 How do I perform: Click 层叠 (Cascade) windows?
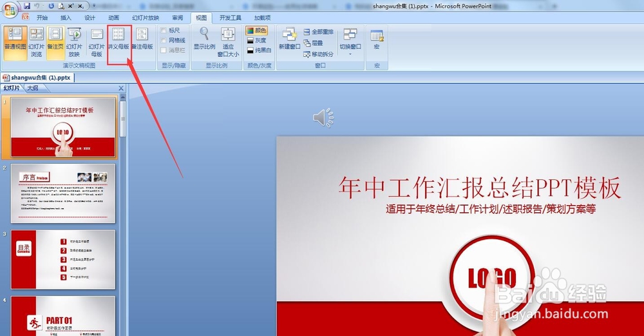click(x=314, y=43)
